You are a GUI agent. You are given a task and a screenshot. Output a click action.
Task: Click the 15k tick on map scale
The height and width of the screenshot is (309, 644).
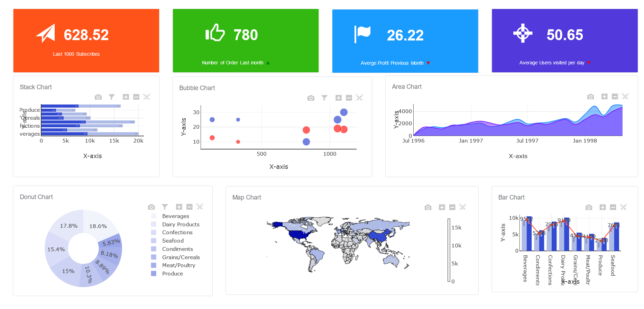coord(457,228)
